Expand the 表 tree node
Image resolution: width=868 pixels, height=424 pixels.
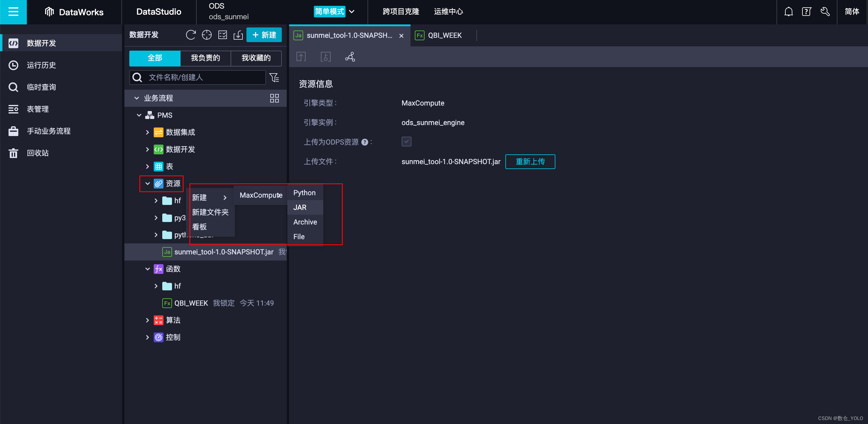(x=147, y=167)
